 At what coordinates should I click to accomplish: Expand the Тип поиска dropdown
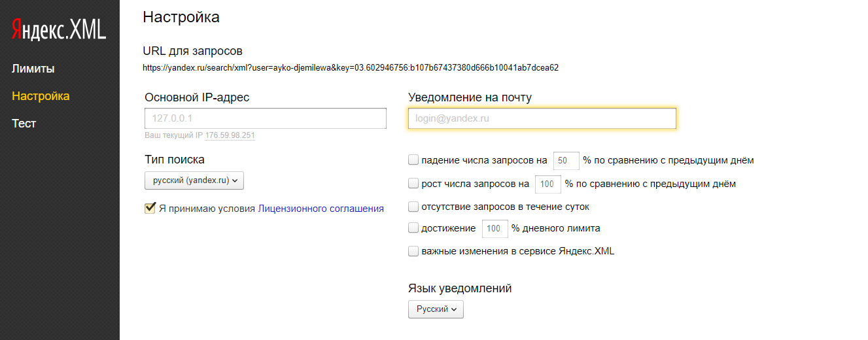194,180
